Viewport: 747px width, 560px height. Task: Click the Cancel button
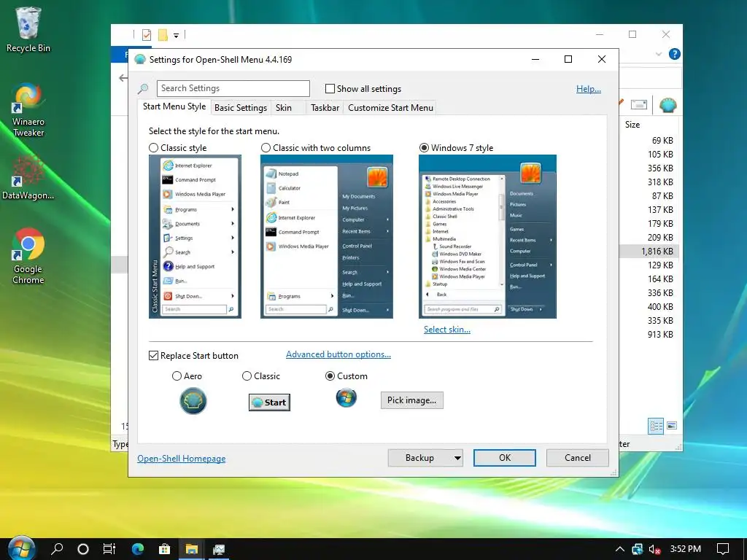click(x=578, y=458)
